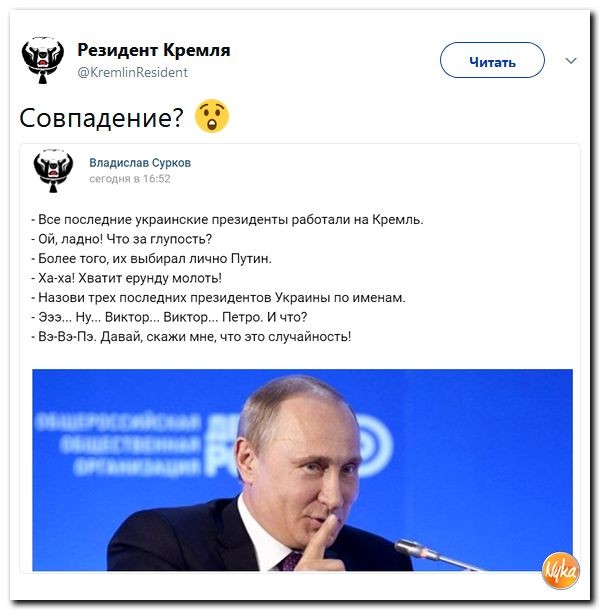Open the Резидент Кремля profile avatar
This screenshot has width=601, height=611.
pyautogui.click(x=43, y=60)
